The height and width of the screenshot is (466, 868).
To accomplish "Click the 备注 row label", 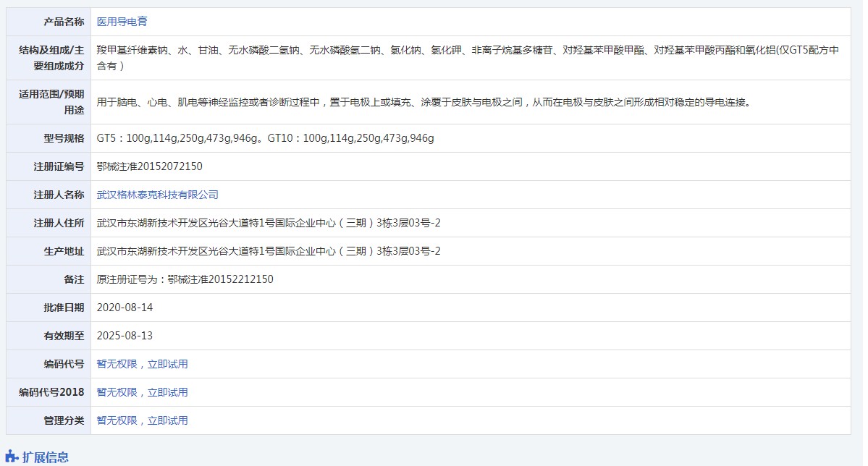I will coord(74,279).
